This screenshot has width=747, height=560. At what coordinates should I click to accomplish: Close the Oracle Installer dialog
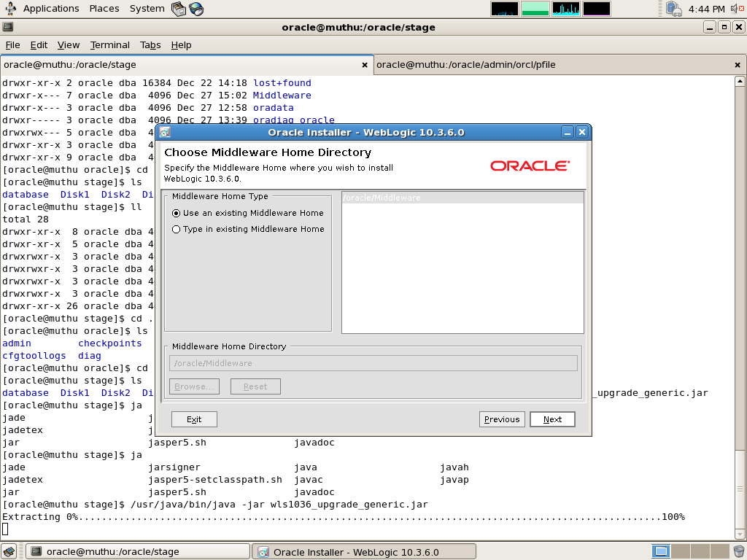tap(582, 133)
